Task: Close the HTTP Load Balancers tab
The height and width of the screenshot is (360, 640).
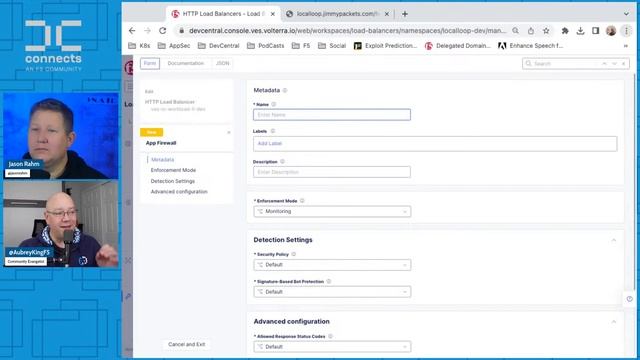Action: pos(273,14)
